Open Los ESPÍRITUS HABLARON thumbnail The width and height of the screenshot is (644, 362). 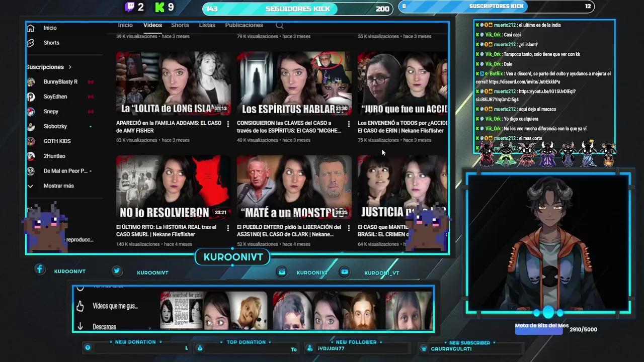294,84
